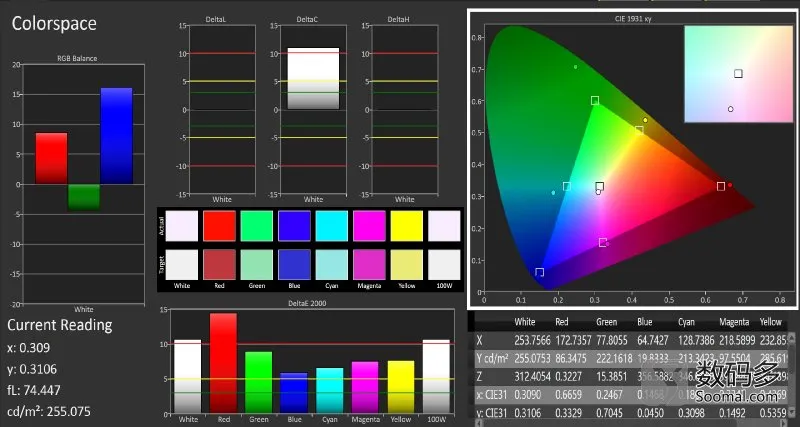Click table cell '0.6659'
Screen dimensions: 800x427
568,395
